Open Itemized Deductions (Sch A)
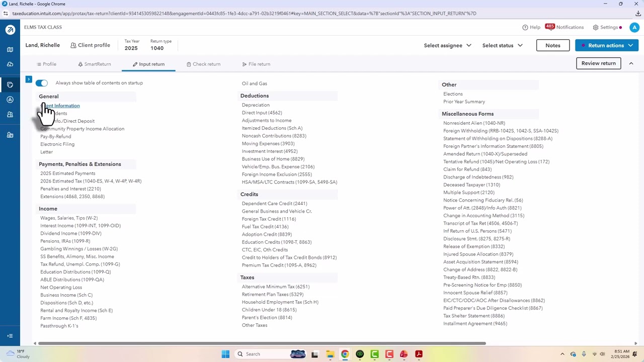This screenshot has height=362, width=644. tap(272, 128)
